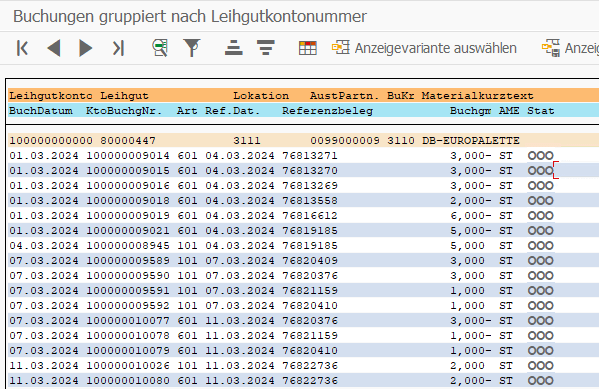
Task: Set filter with funnel icon
Action: pos(192,48)
